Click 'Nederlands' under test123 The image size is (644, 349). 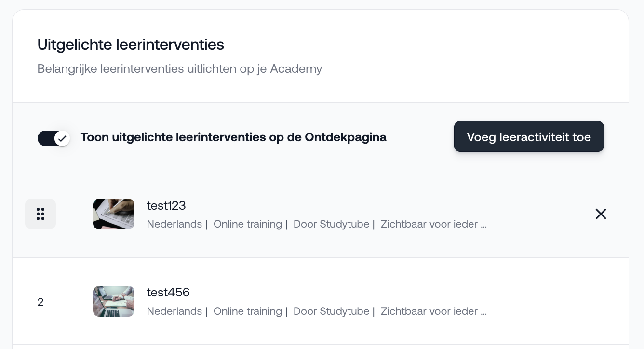174,224
